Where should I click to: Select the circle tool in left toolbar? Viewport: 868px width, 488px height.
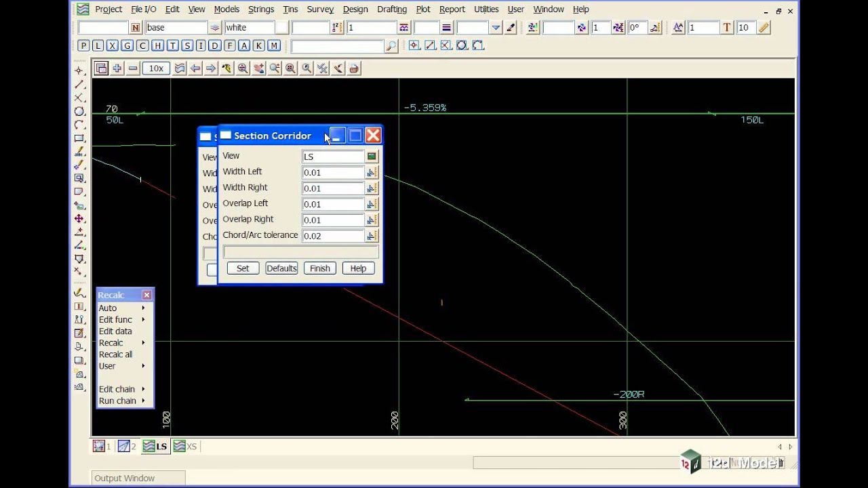pyautogui.click(x=79, y=111)
